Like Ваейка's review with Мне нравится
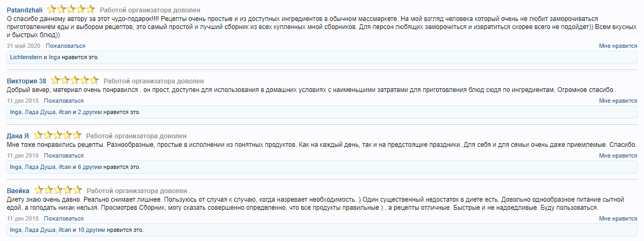644x241 pixels. [x=618, y=219]
